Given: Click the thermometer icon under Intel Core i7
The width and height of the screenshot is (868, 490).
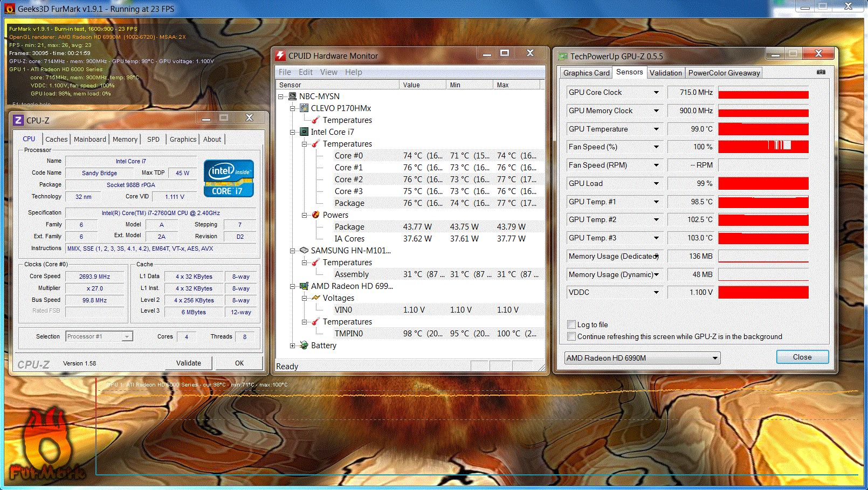Looking at the screenshot, I should pyautogui.click(x=316, y=144).
